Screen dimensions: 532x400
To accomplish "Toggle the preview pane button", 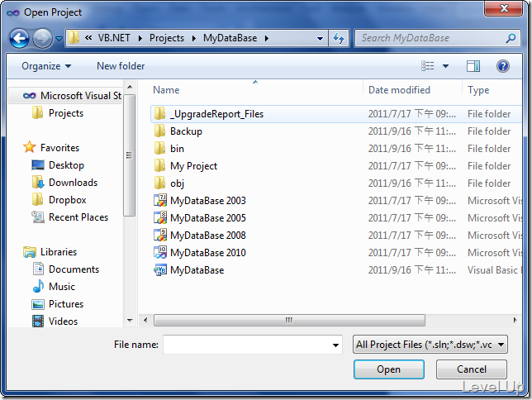I will click(x=473, y=66).
